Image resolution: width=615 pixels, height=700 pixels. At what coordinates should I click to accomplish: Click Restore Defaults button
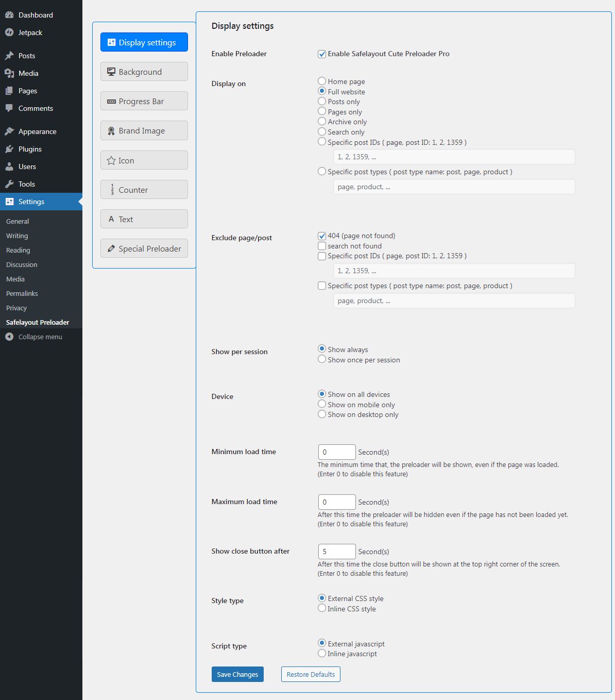point(311,674)
